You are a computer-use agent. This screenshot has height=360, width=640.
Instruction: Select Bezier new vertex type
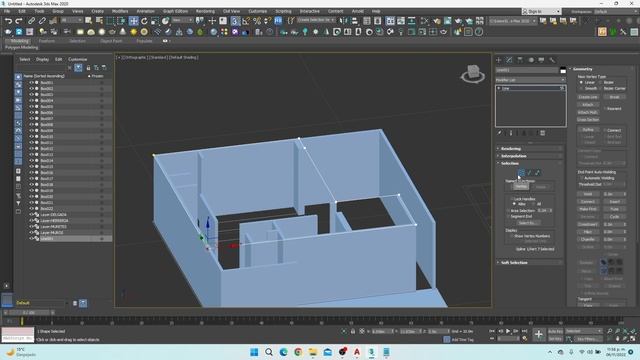click(600, 82)
